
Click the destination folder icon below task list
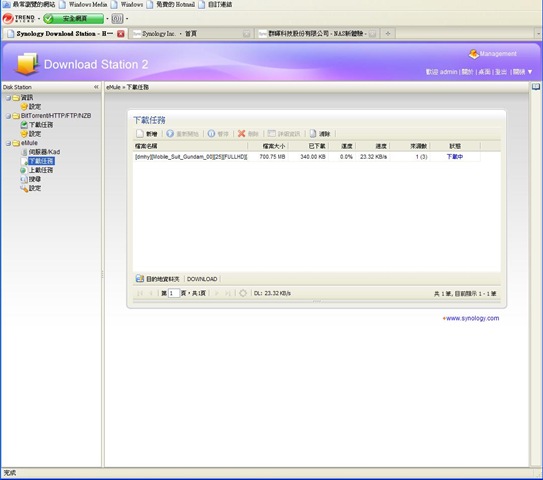click(140, 279)
